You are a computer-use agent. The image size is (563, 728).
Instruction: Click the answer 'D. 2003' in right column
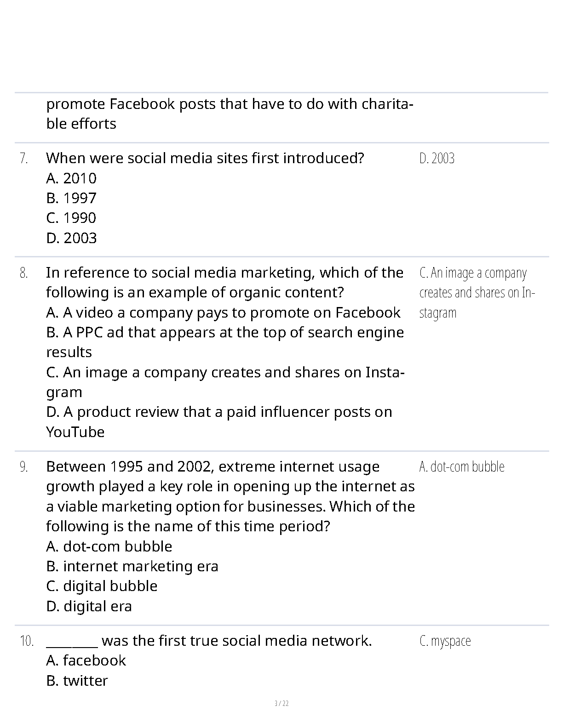click(x=437, y=159)
